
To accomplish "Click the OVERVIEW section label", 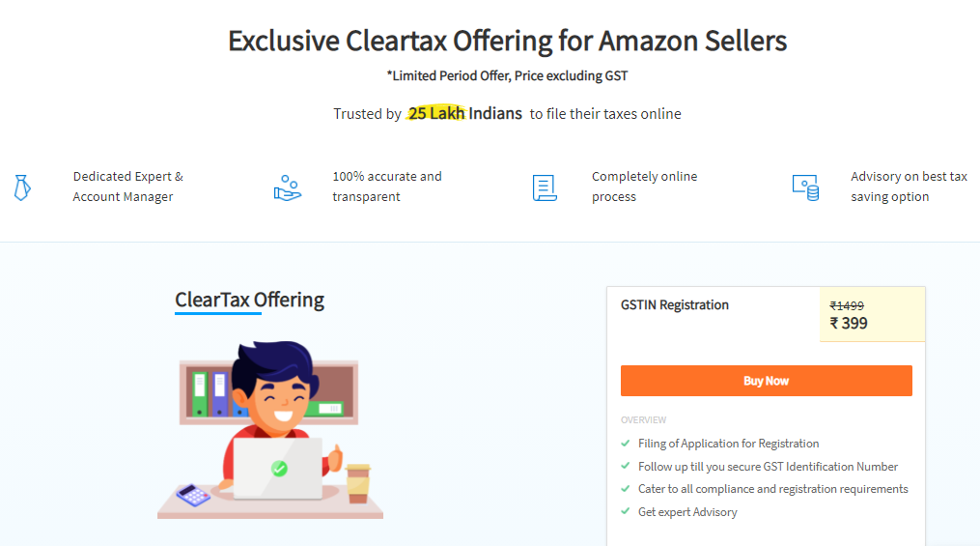I will coord(643,420).
